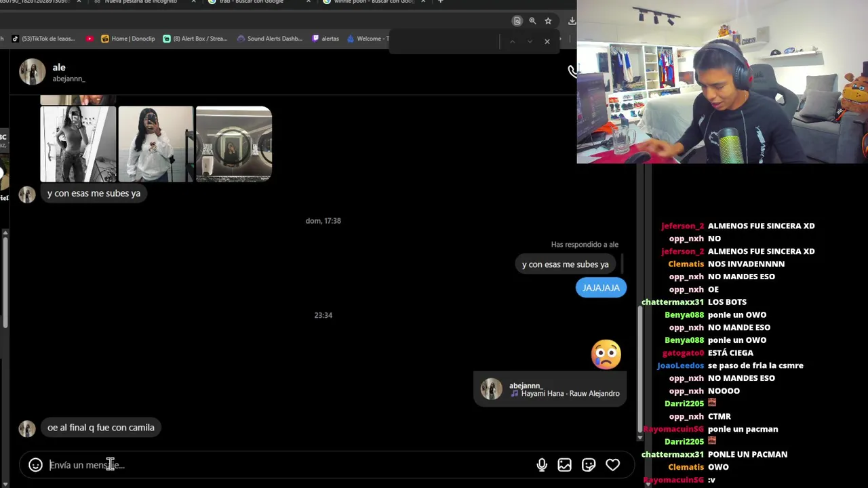
Task: Click username JoaoLeedos in stream chat
Action: pyautogui.click(x=680, y=365)
